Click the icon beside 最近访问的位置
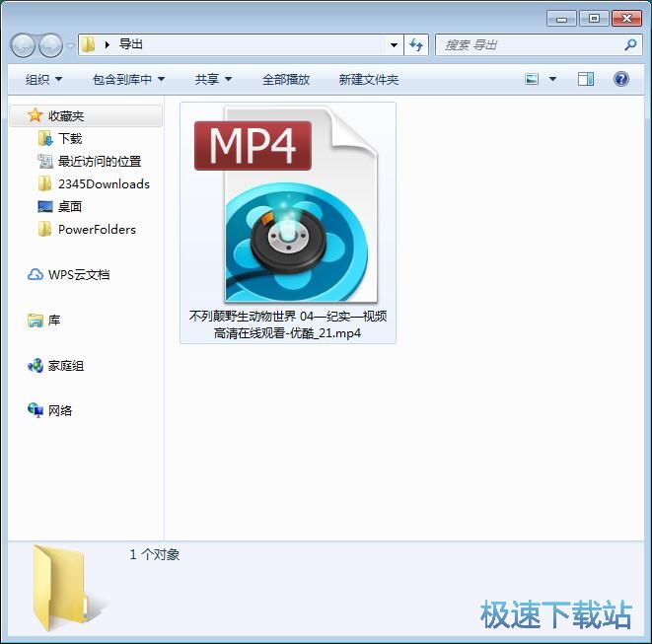The image size is (652, 644). click(x=45, y=161)
